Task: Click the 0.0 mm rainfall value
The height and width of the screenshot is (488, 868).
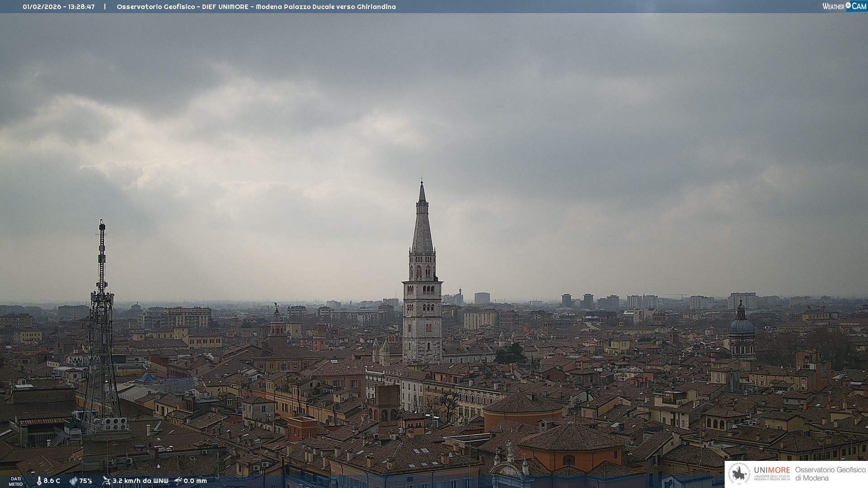Action: (x=195, y=481)
